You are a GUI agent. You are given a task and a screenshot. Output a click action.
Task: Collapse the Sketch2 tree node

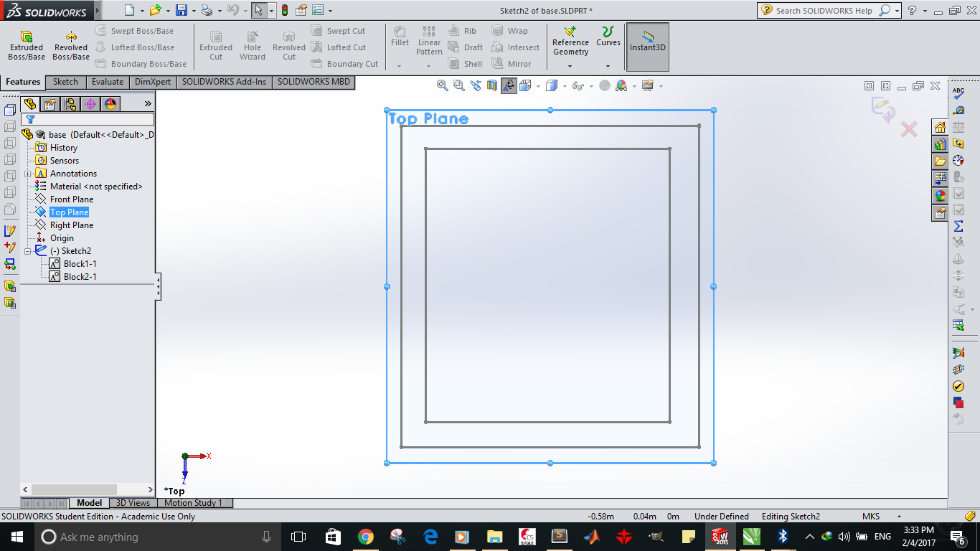pyautogui.click(x=27, y=251)
